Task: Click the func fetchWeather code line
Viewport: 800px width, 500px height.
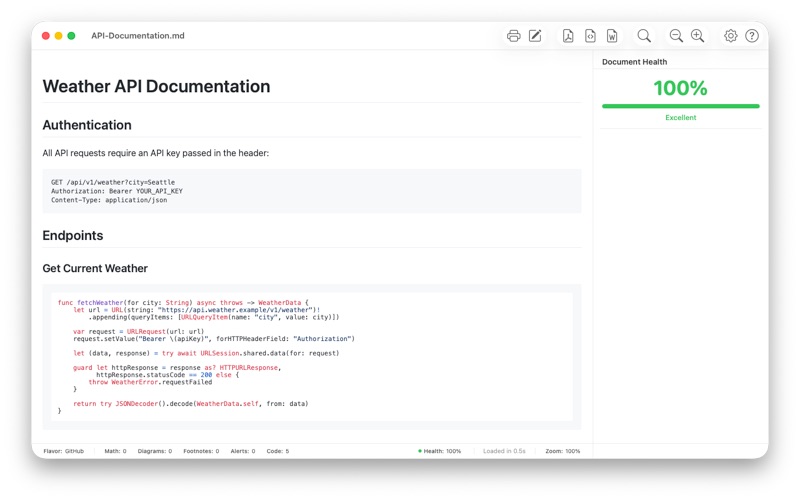Action: tap(183, 303)
